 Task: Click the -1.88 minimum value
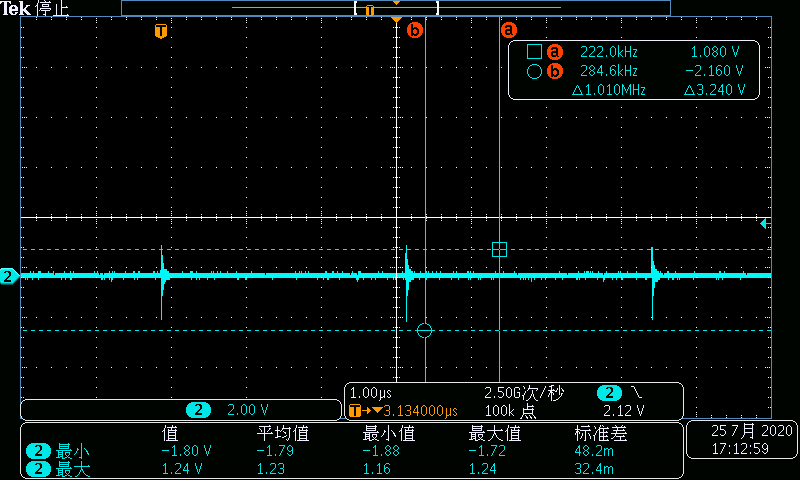click(x=381, y=451)
